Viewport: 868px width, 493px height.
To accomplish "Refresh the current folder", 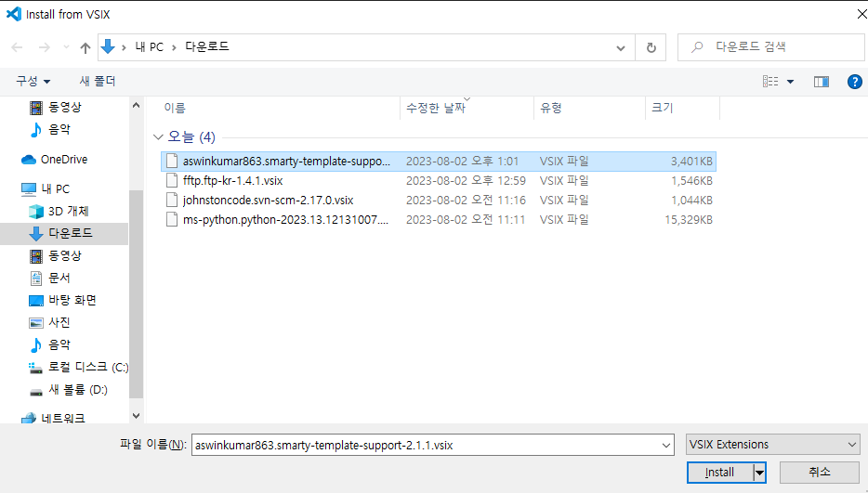I will pyautogui.click(x=651, y=47).
